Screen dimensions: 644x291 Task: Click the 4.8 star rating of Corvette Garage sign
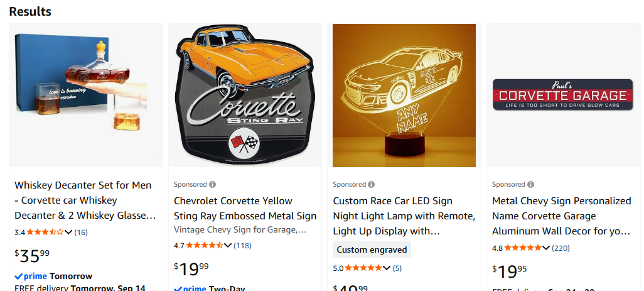523,248
